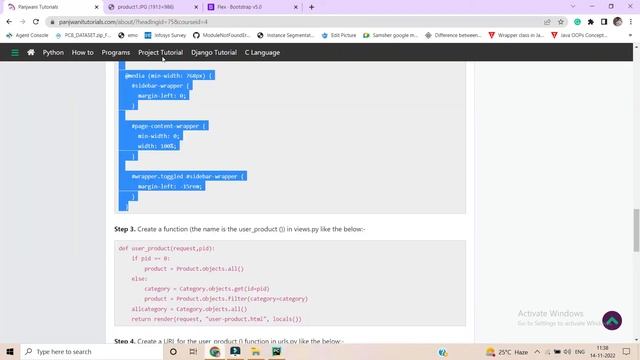Click the taskbar search box
This screenshot has height=360, width=640.
[x=91, y=352]
